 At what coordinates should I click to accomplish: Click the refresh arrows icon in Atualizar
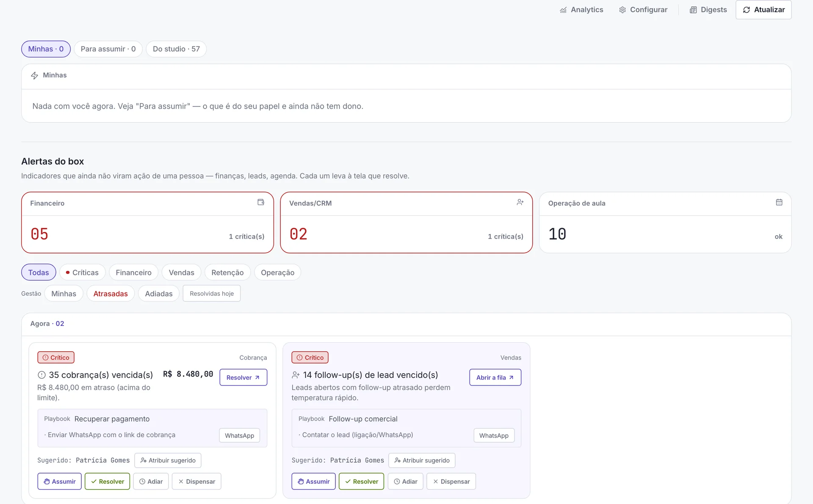(747, 10)
